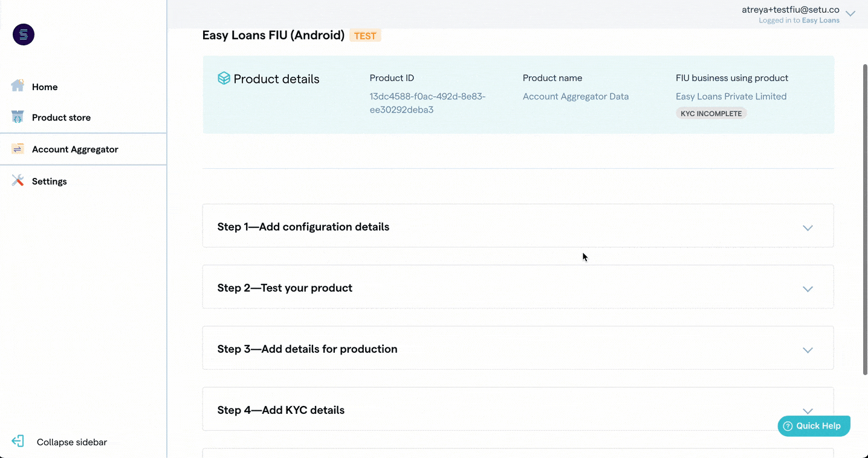The height and width of the screenshot is (458, 868).
Task: Click the Product details cube icon
Action: [224, 79]
